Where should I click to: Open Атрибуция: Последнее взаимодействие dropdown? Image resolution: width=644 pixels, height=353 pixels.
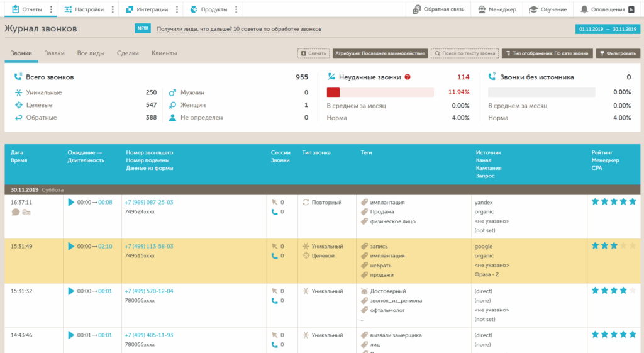coord(380,53)
